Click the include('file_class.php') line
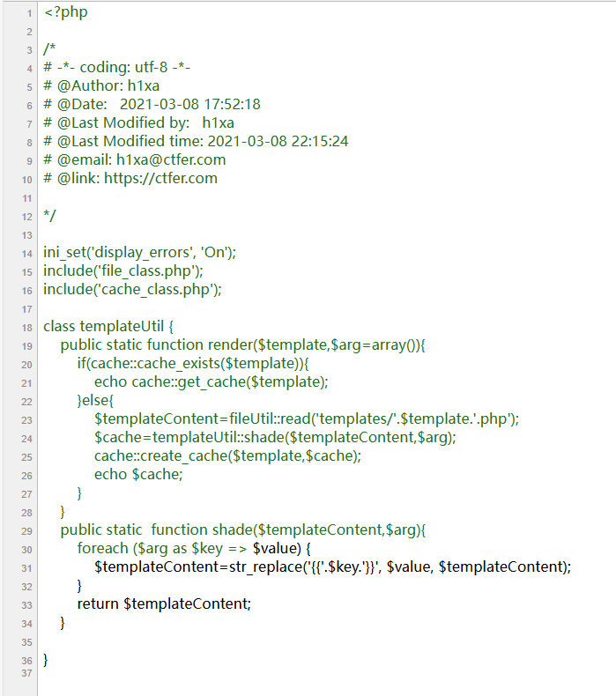The width and height of the screenshot is (616, 696). (x=123, y=270)
